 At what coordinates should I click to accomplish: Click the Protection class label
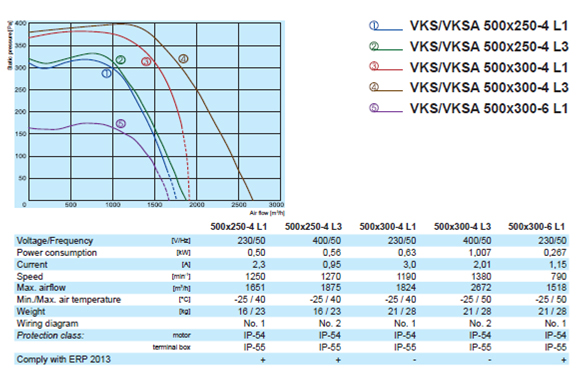pyautogui.click(x=50, y=335)
